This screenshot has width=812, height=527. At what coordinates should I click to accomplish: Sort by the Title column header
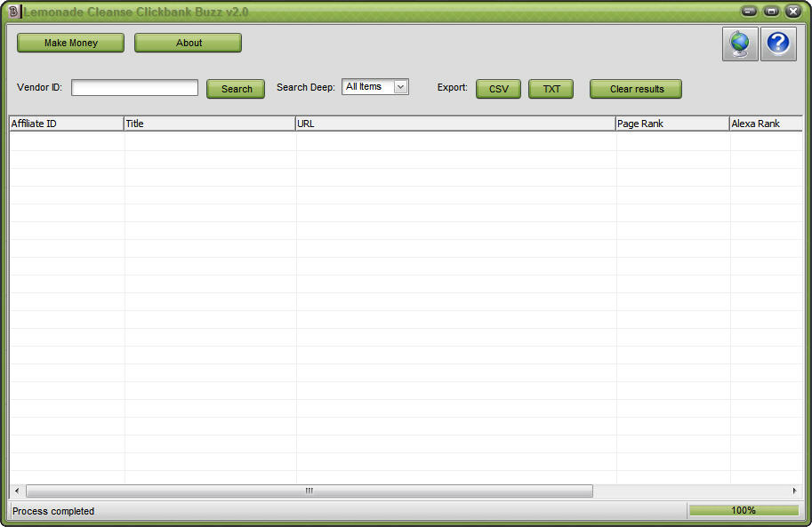point(210,124)
